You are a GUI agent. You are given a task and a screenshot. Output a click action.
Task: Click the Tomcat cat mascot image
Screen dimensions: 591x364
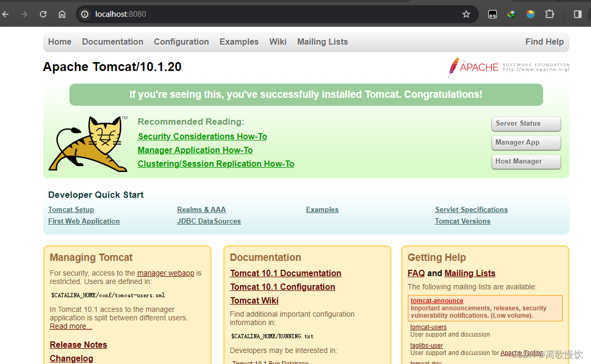pos(88,144)
